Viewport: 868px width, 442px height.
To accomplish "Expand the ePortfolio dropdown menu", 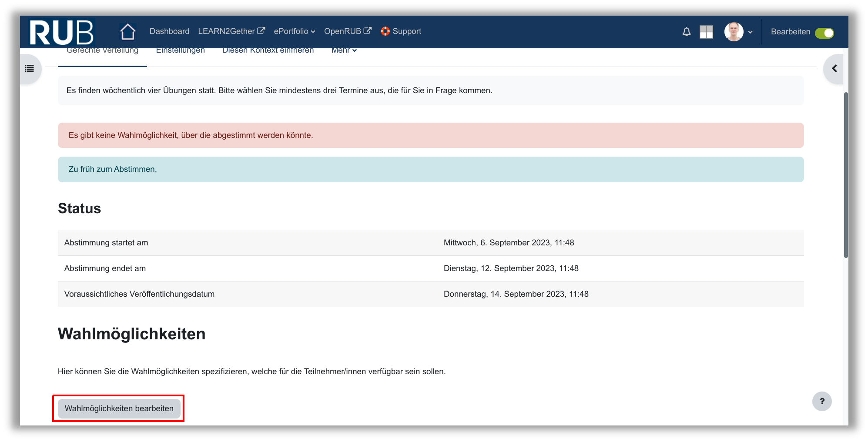I will pos(294,31).
